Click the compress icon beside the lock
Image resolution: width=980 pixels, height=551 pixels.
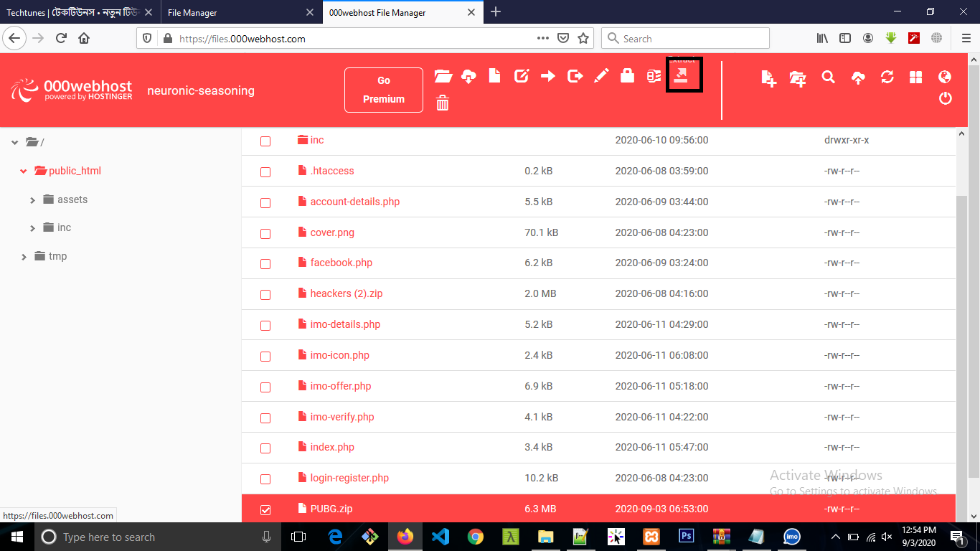[x=654, y=76]
